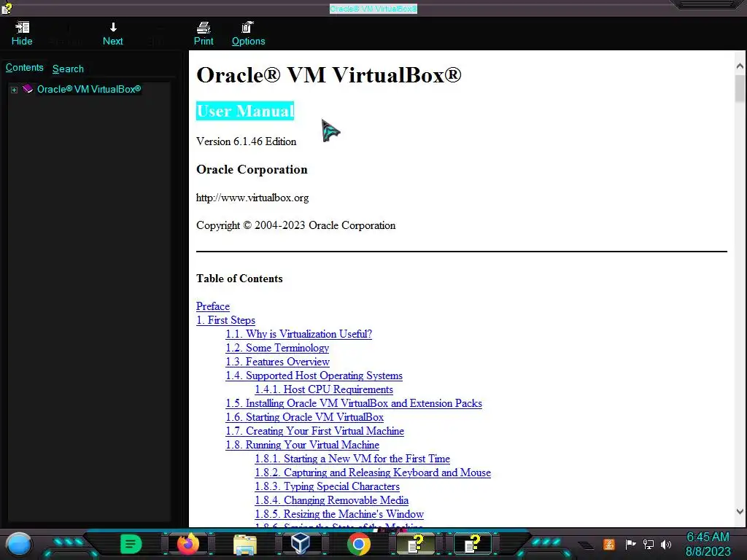Viewport: 747px width, 560px height.
Task: Open 1.5. Installing VirtualBox and Extension Packs link
Action: [354, 402]
